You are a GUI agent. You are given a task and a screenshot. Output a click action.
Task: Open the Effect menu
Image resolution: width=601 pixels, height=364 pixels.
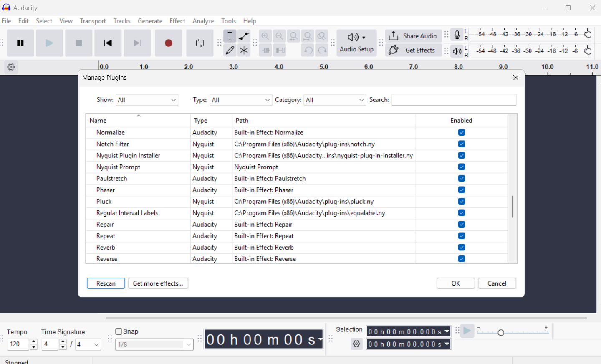point(177,21)
